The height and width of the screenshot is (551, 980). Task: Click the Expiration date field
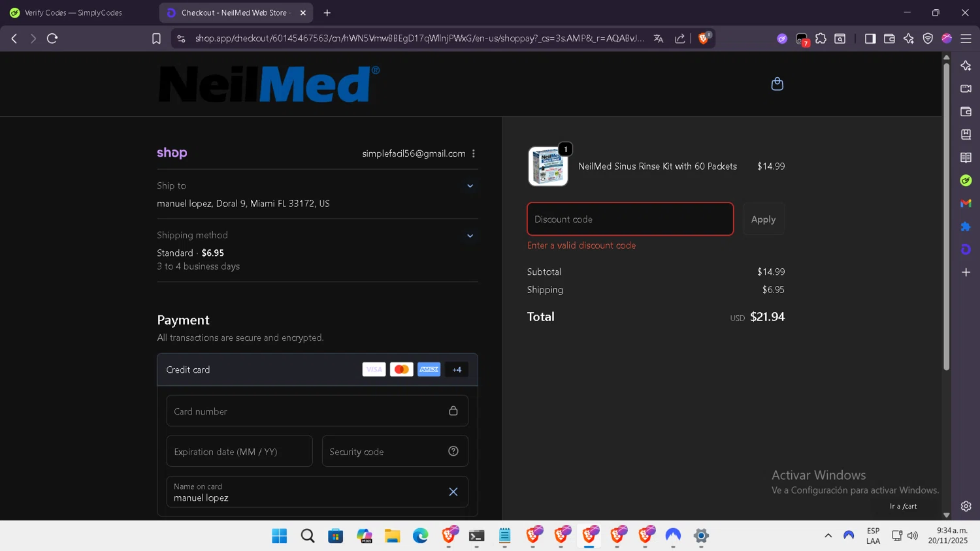click(239, 451)
